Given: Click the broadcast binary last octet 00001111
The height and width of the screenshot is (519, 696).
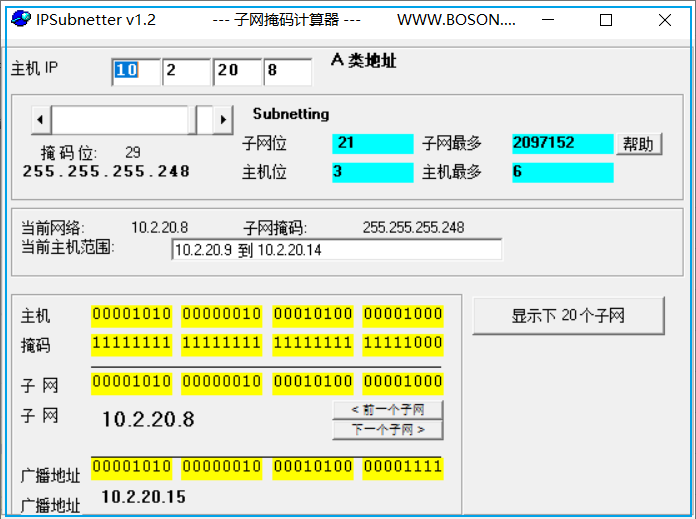Looking at the screenshot, I should tap(403, 467).
